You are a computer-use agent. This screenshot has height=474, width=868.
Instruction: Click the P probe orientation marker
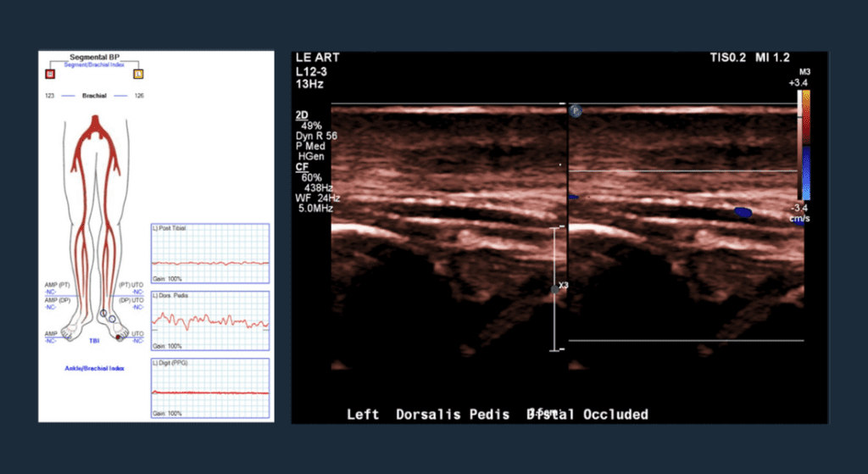575,110
